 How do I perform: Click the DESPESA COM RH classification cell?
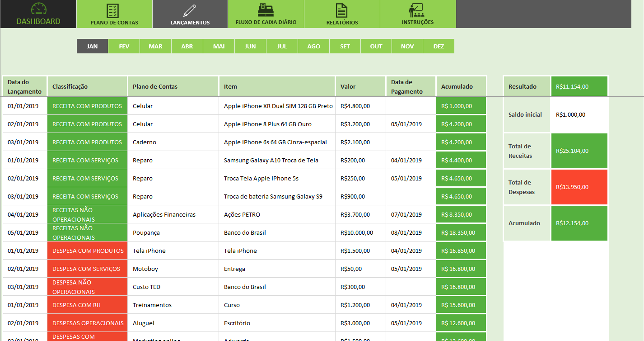tap(87, 305)
